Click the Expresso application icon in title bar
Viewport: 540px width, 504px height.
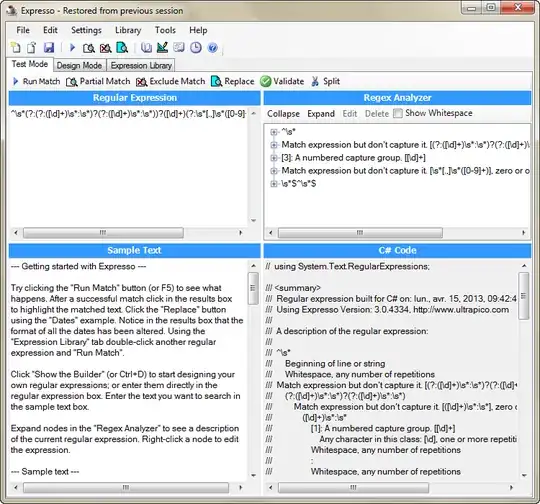pyautogui.click(x=12, y=10)
